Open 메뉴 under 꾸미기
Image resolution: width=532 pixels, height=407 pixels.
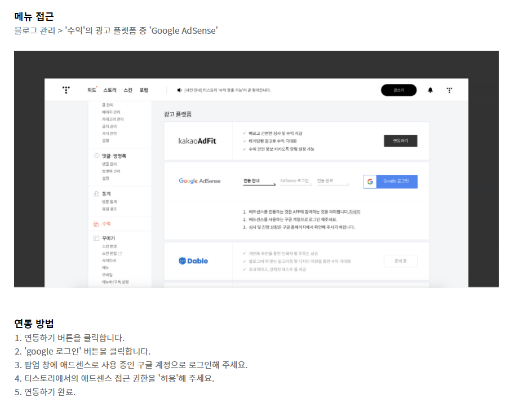point(105,268)
